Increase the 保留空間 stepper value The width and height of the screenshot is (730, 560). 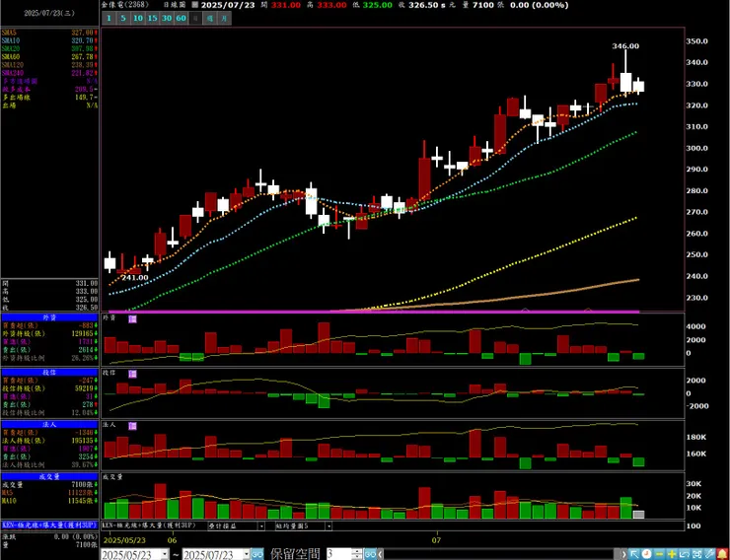357,552
